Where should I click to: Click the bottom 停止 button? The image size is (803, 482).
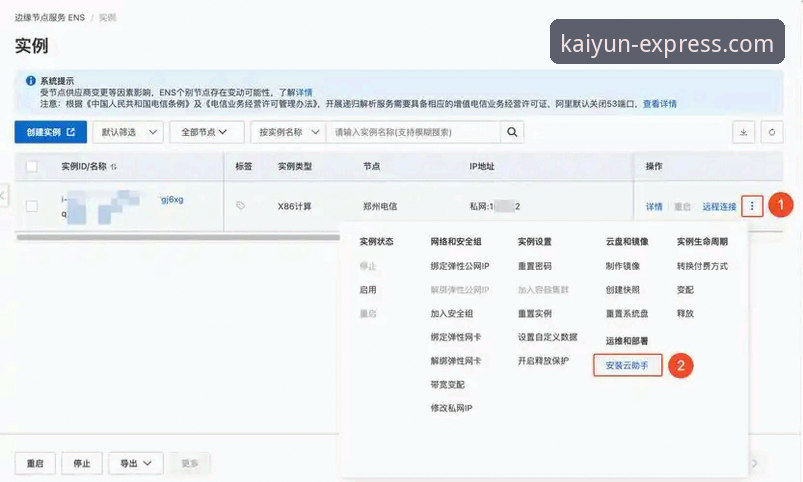pos(82,464)
